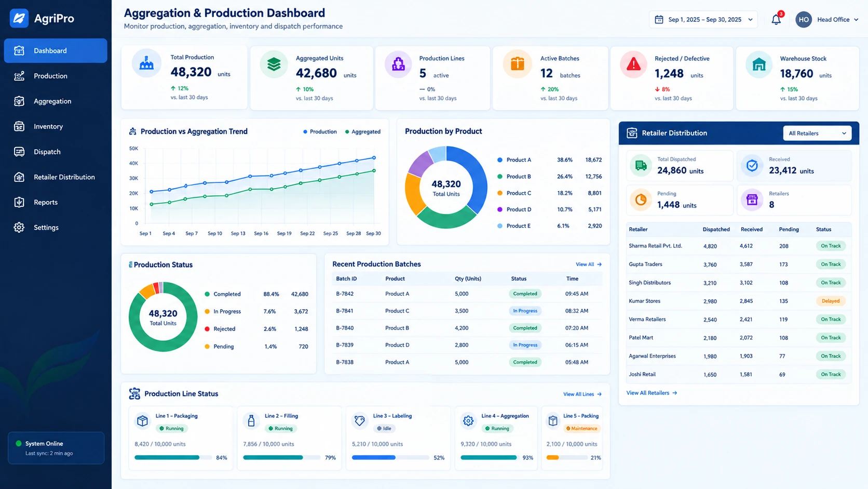Click the Idle status badge on Line 3

click(x=384, y=429)
